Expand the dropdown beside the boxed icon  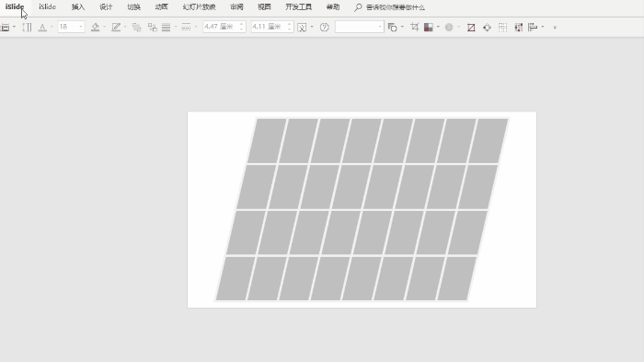coord(312,27)
